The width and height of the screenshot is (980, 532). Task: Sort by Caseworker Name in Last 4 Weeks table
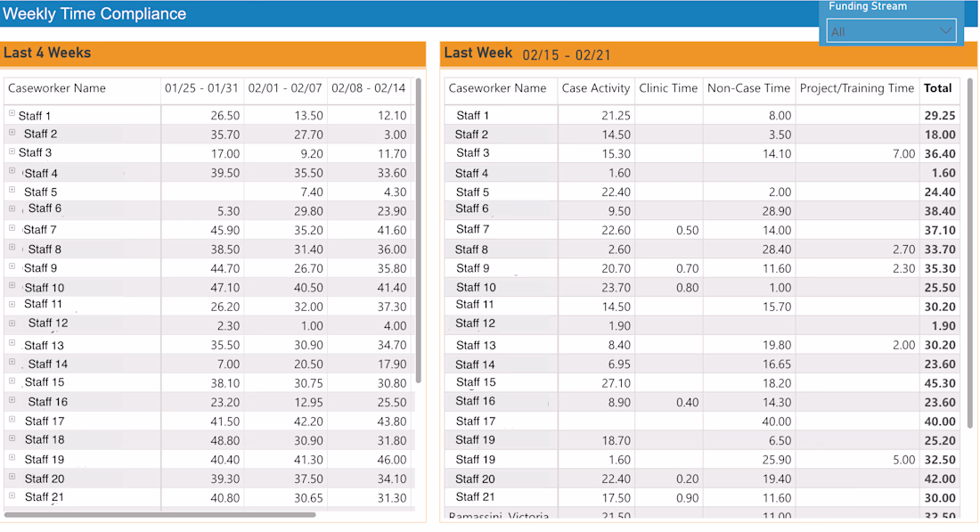57,88
